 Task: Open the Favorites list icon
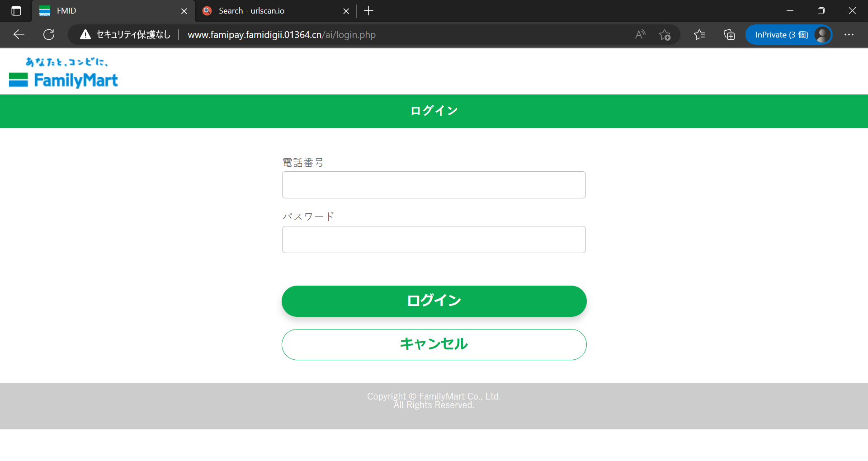tap(699, 34)
